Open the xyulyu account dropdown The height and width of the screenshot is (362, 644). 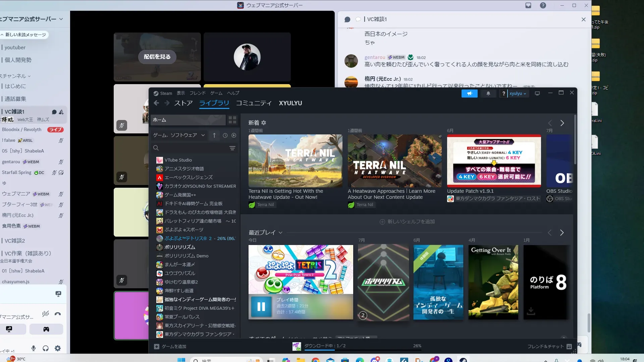pyautogui.click(x=518, y=94)
